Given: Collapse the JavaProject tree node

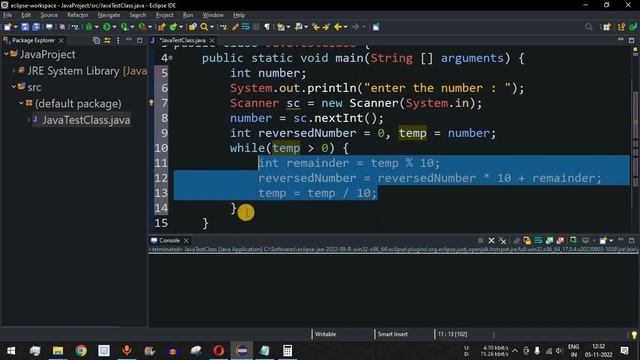Looking at the screenshot, I should (6, 54).
